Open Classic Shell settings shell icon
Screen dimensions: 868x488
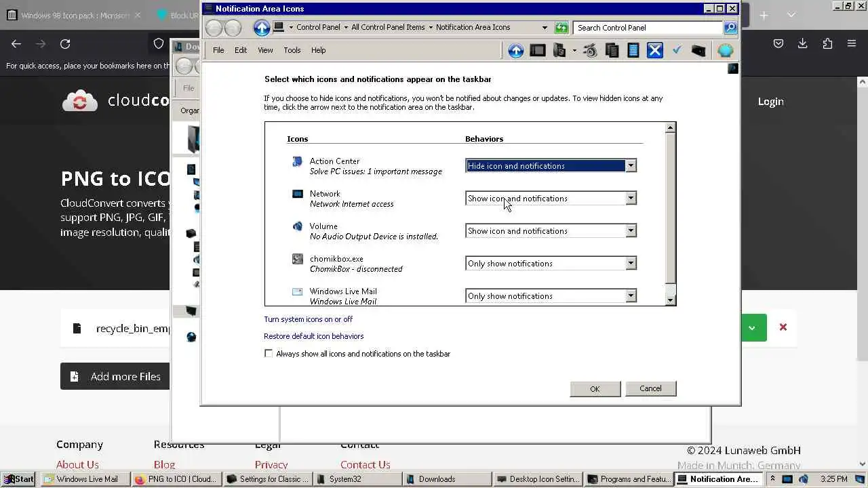(725, 51)
